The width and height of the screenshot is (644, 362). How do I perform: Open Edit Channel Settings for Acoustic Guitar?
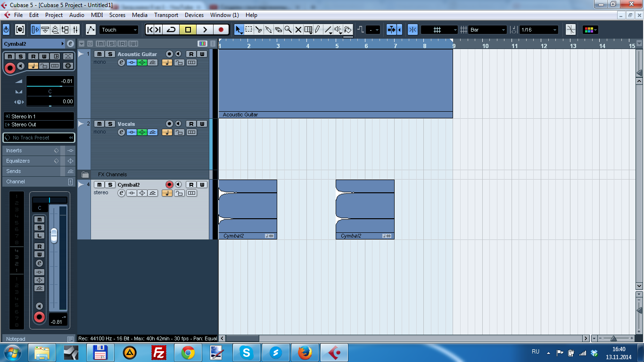[x=121, y=63]
